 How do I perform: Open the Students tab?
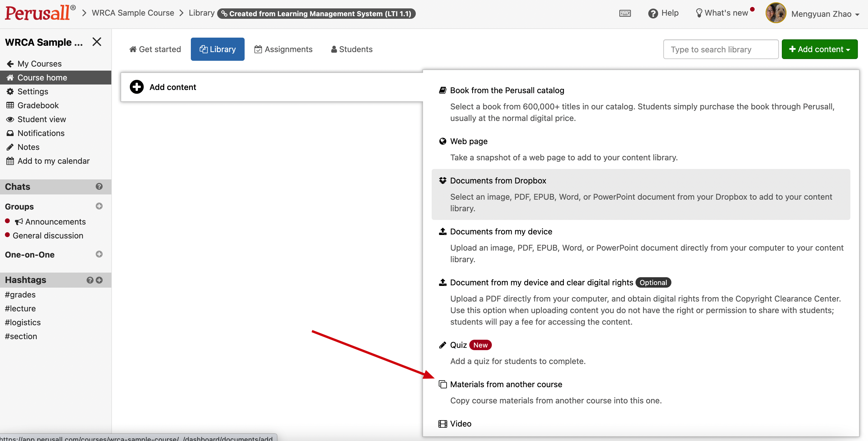pos(352,49)
